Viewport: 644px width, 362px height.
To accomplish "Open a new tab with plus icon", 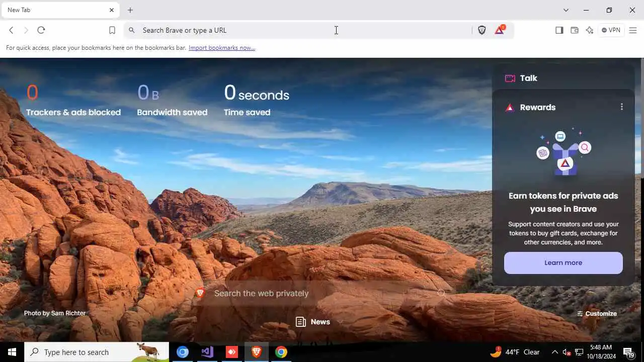I will click(x=130, y=10).
